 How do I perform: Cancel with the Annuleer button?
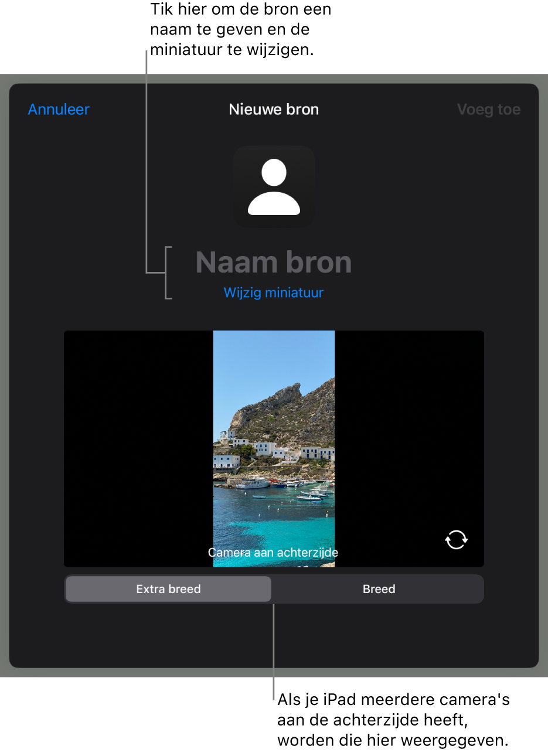pyautogui.click(x=59, y=110)
